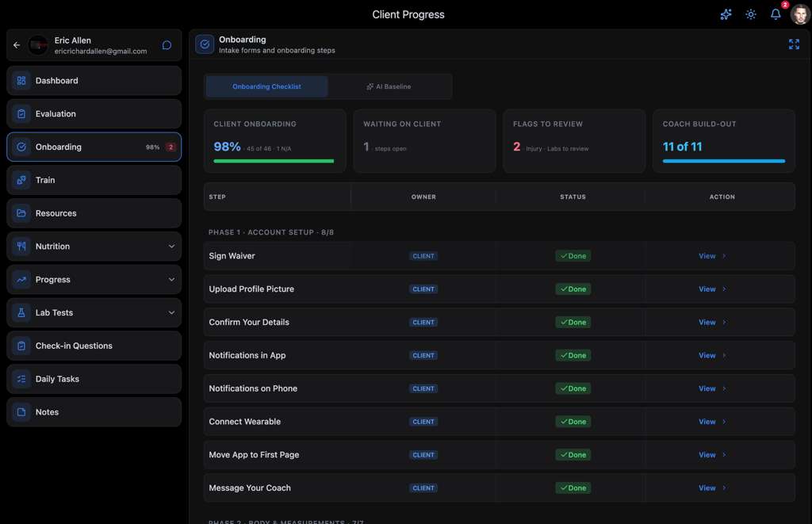View the Message Your Coach step
Viewport: 812px width, 524px height.
click(x=712, y=488)
